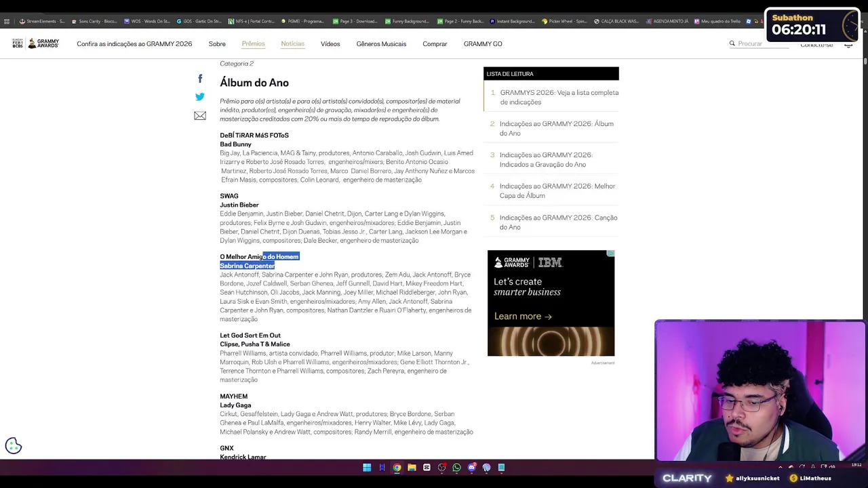Open GRAMMYS 2026 lista completa de indicações

pyautogui.click(x=559, y=97)
